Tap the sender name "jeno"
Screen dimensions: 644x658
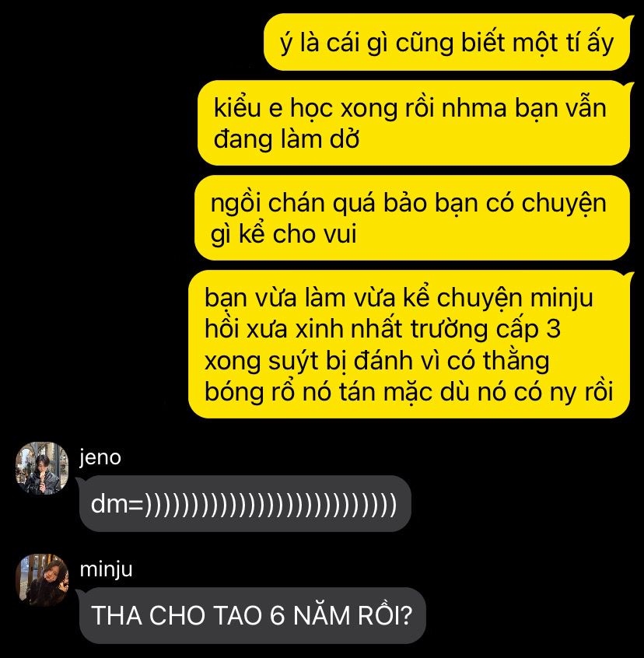click(x=100, y=457)
